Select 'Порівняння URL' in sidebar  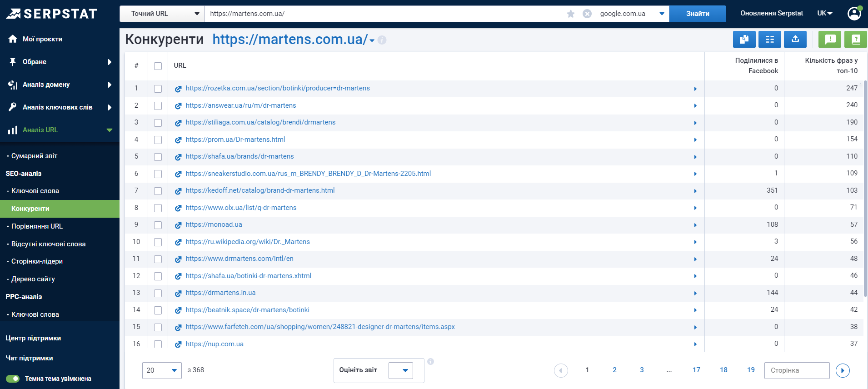(37, 226)
